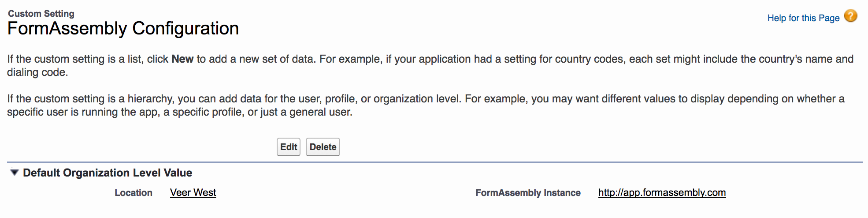Image resolution: width=868 pixels, height=218 pixels.
Task: Collapse the Default Organization Level Value triangle
Action: click(x=15, y=173)
